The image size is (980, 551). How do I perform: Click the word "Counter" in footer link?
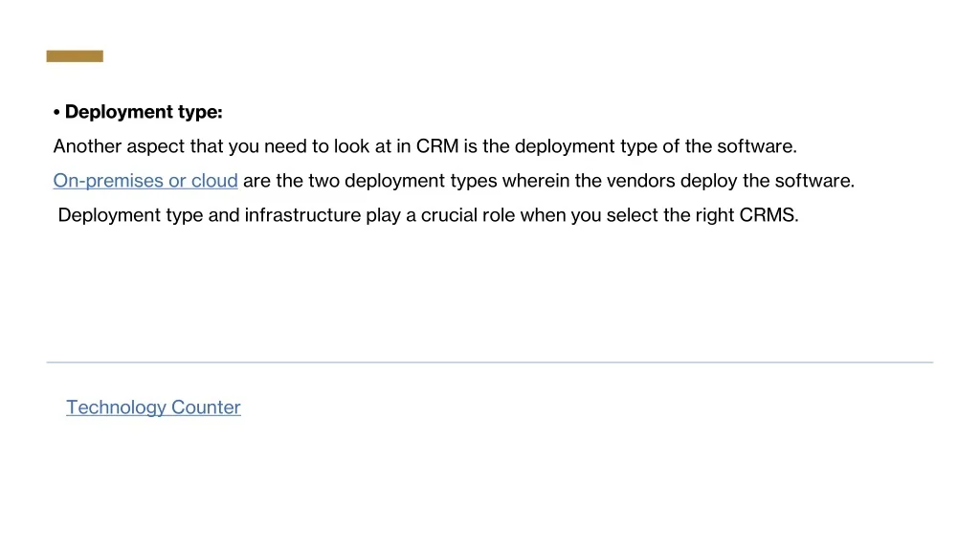click(x=206, y=408)
